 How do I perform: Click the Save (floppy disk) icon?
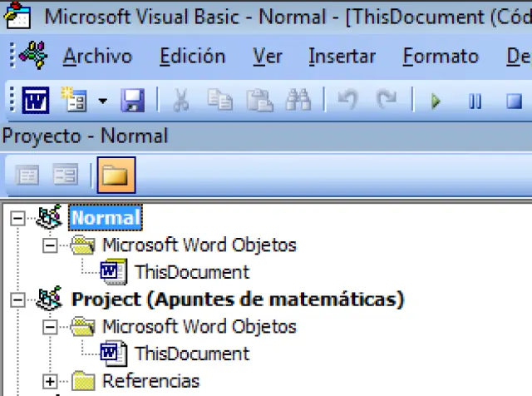pyautogui.click(x=133, y=101)
